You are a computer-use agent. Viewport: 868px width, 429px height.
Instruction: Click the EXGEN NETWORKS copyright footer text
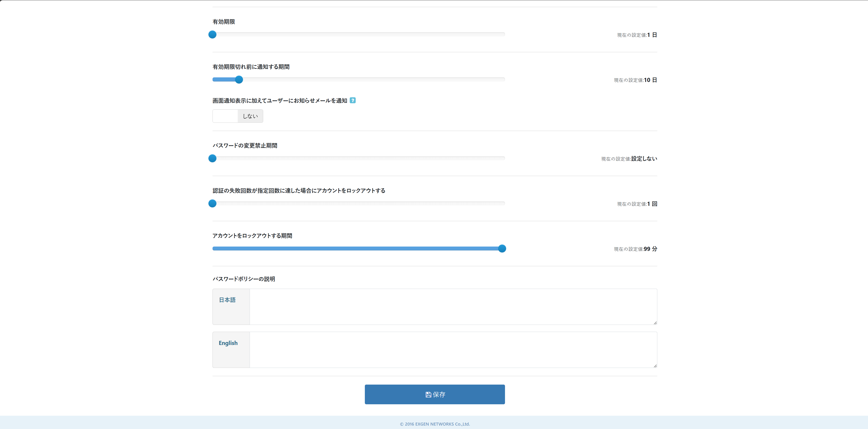click(435, 424)
